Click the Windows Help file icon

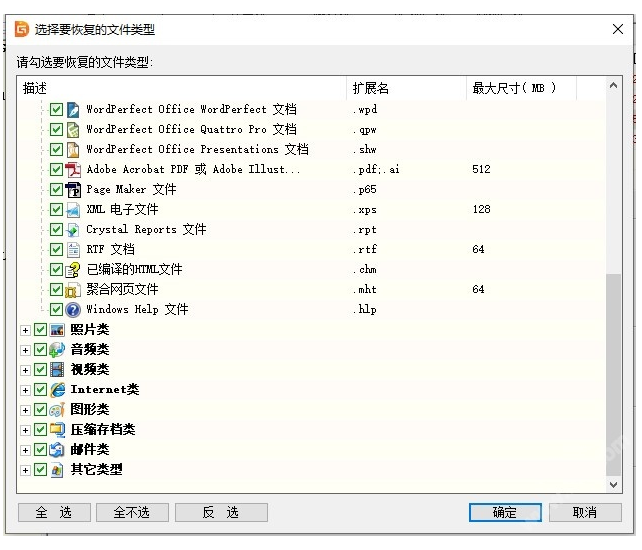73,310
